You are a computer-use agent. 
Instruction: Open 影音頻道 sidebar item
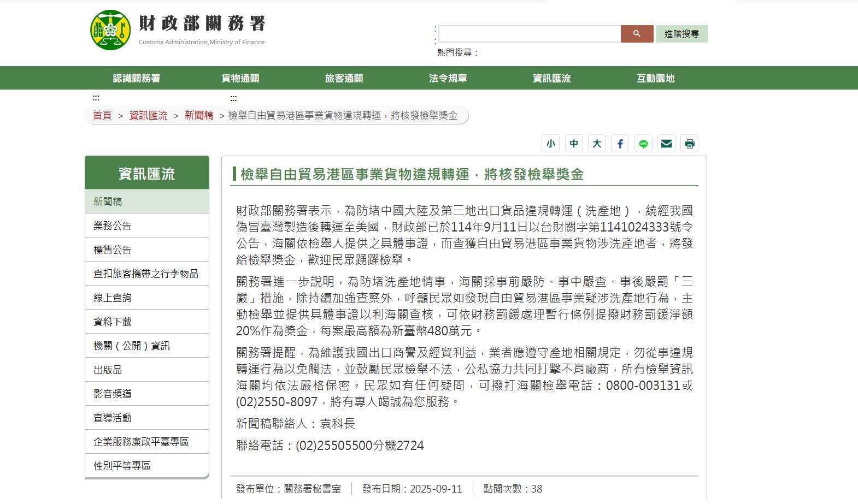pyautogui.click(x=147, y=394)
